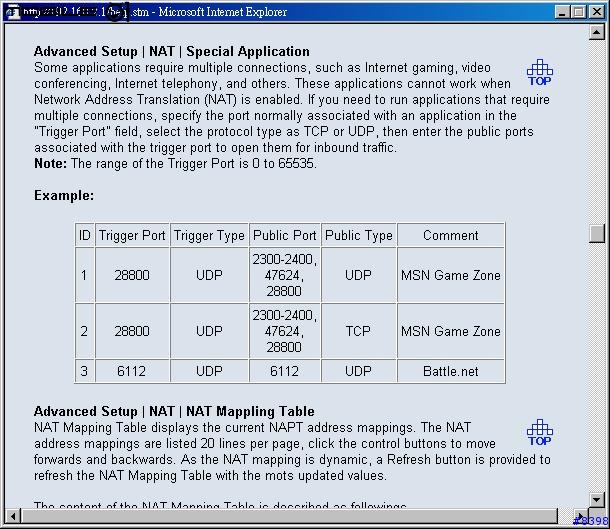Click public ports cell in row 1

(285, 275)
